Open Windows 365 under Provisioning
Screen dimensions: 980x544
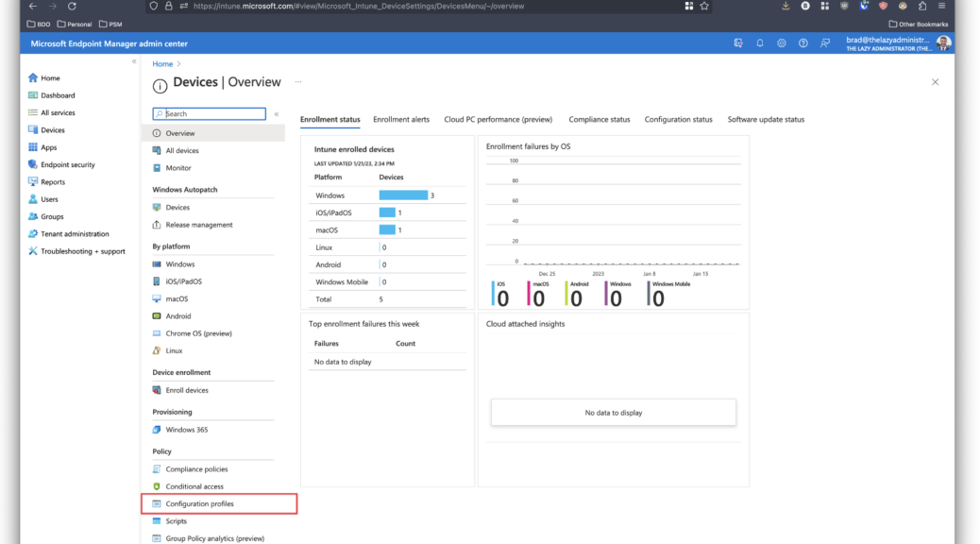180,431
